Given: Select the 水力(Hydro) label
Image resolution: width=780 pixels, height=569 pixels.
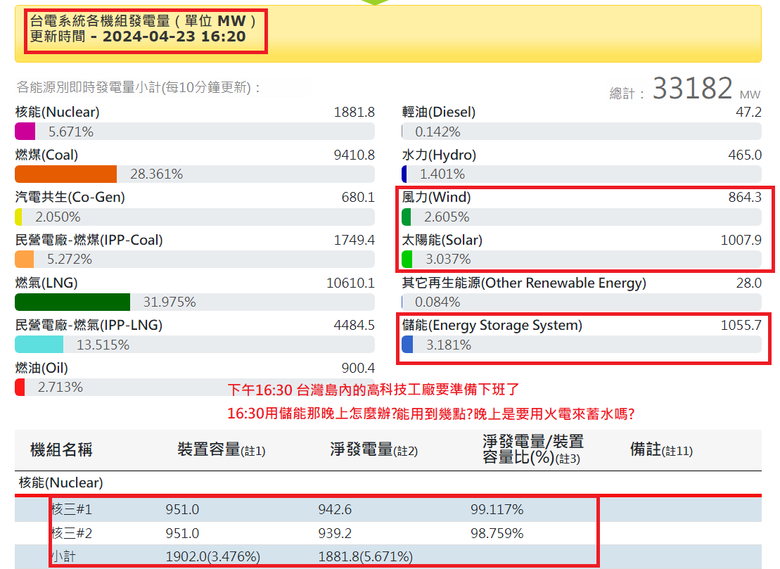Looking at the screenshot, I should [x=439, y=155].
